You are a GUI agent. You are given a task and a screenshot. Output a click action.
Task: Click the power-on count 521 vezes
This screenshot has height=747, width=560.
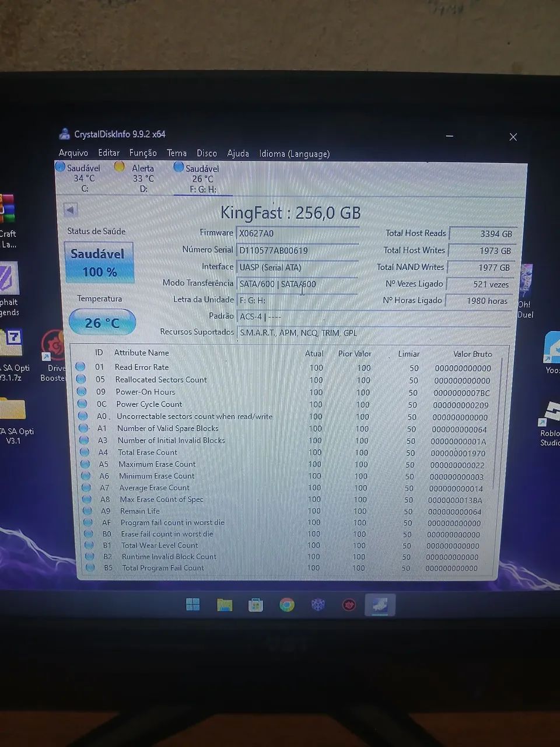(480, 284)
